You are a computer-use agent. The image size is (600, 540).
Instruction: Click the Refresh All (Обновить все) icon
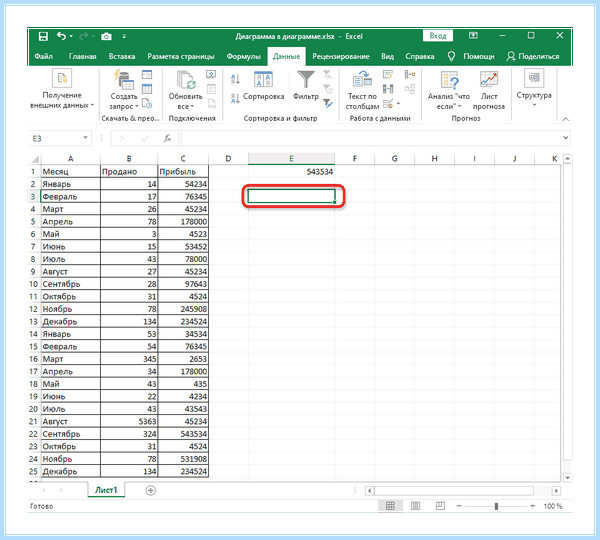[186, 80]
